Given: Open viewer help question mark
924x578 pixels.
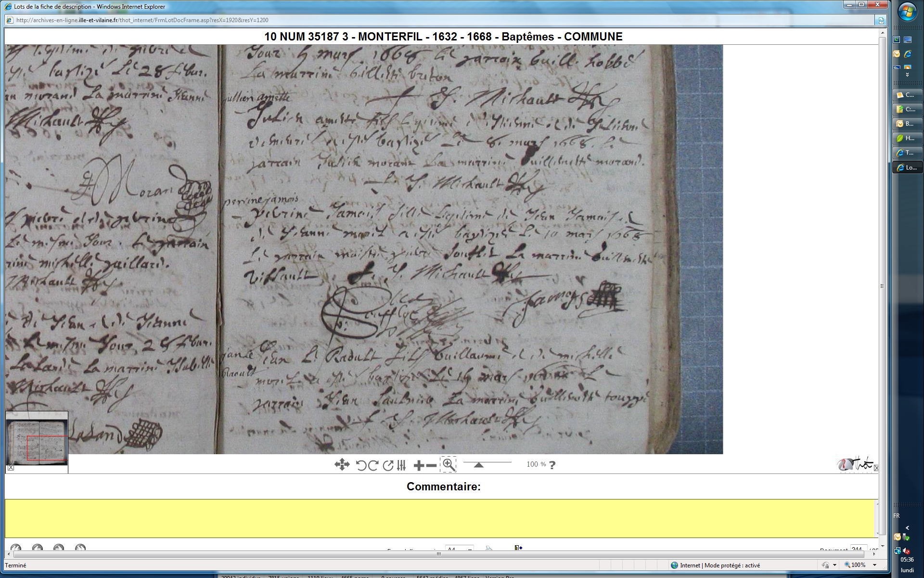Looking at the screenshot, I should point(552,465).
